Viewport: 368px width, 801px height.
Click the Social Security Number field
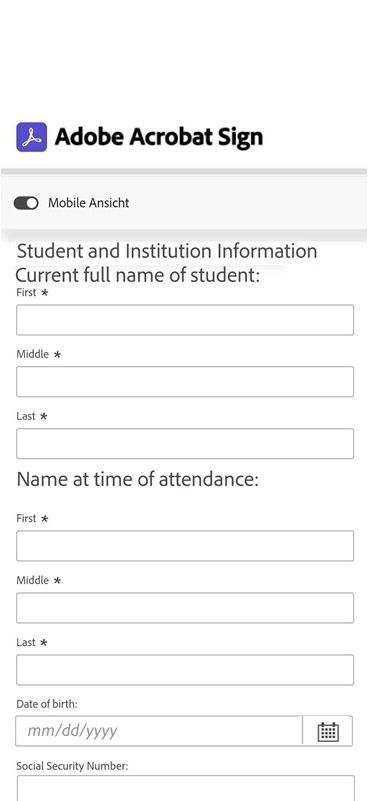click(186, 788)
